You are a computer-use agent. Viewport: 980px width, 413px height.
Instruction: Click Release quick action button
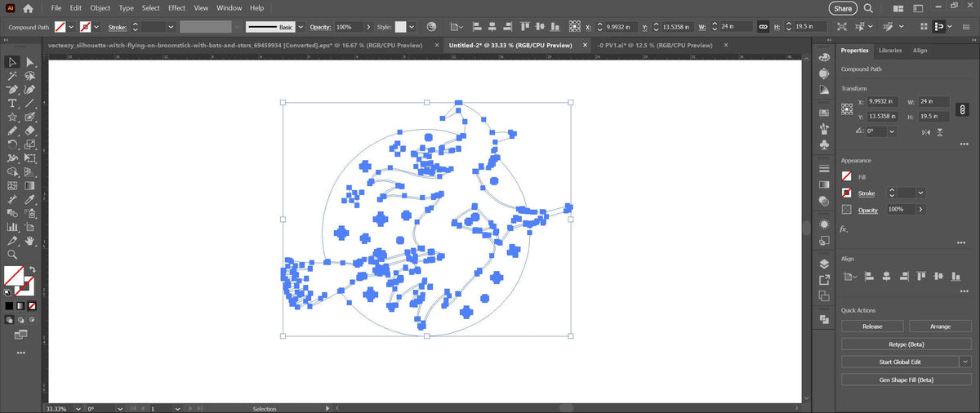(x=872, y=326)
